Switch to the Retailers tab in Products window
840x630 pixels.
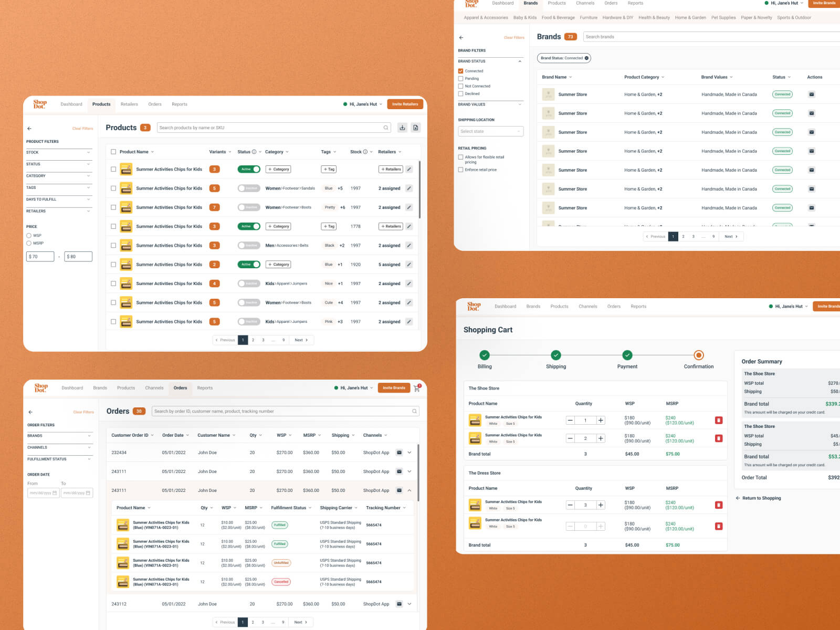(129, 104)
